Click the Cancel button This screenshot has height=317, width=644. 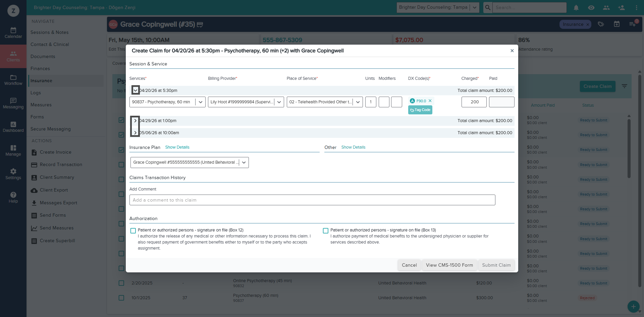pyautogui.click(x=409, y=265)
